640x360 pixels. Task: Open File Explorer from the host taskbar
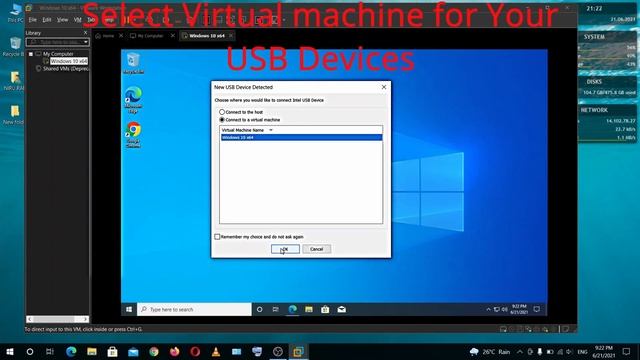pyautogui.click(x=92, y=351)
